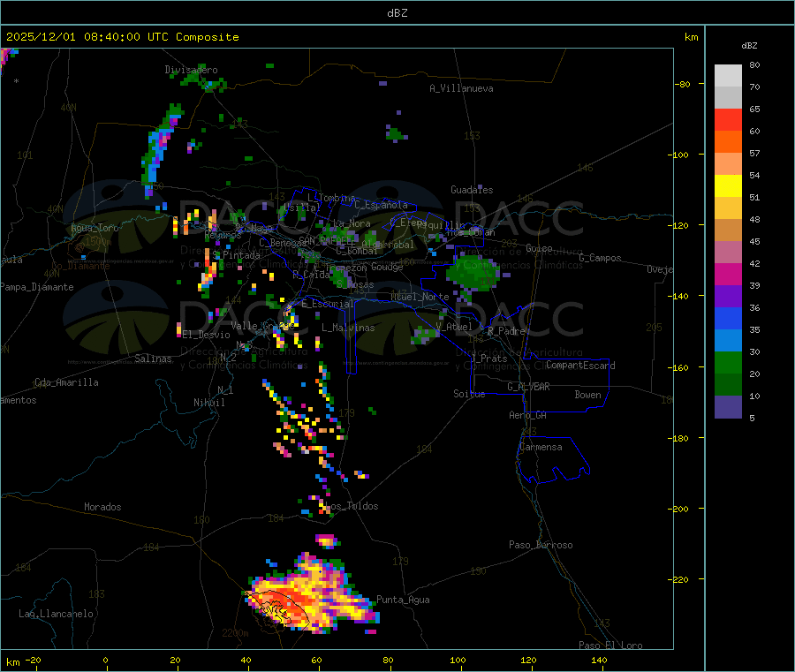Screen dimensions: 795x672
Task: Choose the royal blue 35–36 dBZ swatch
Action: [728, 318]
